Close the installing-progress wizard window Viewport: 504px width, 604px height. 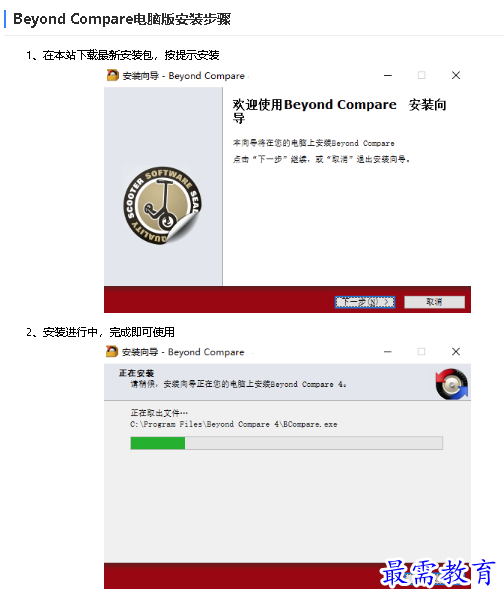(456, 352)
